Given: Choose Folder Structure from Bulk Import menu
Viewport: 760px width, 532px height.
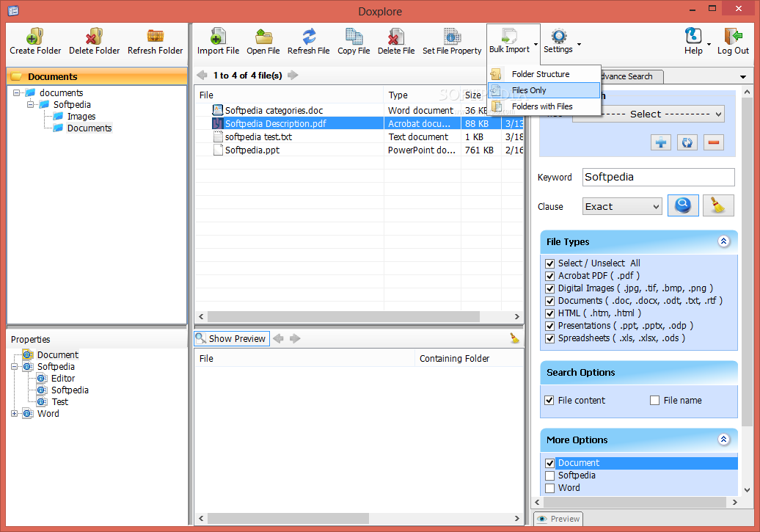Looking at the screenshot, I should point(544,74).
